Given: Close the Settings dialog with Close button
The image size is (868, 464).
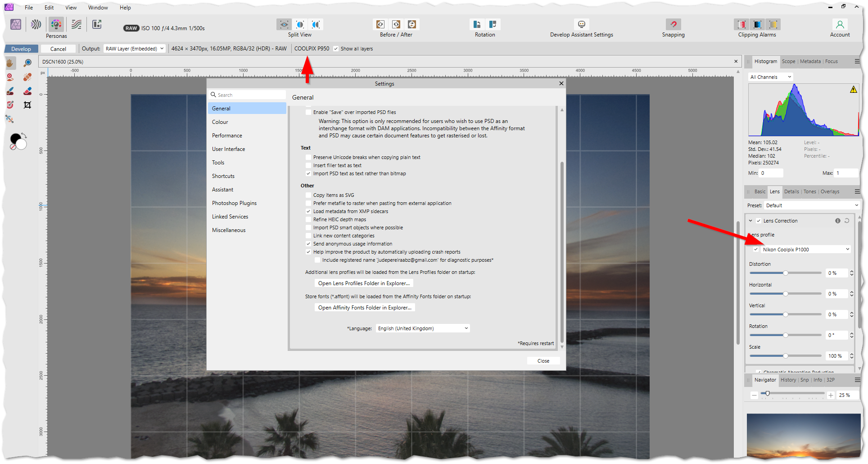Looking at the screenshot, I should 543,361.
